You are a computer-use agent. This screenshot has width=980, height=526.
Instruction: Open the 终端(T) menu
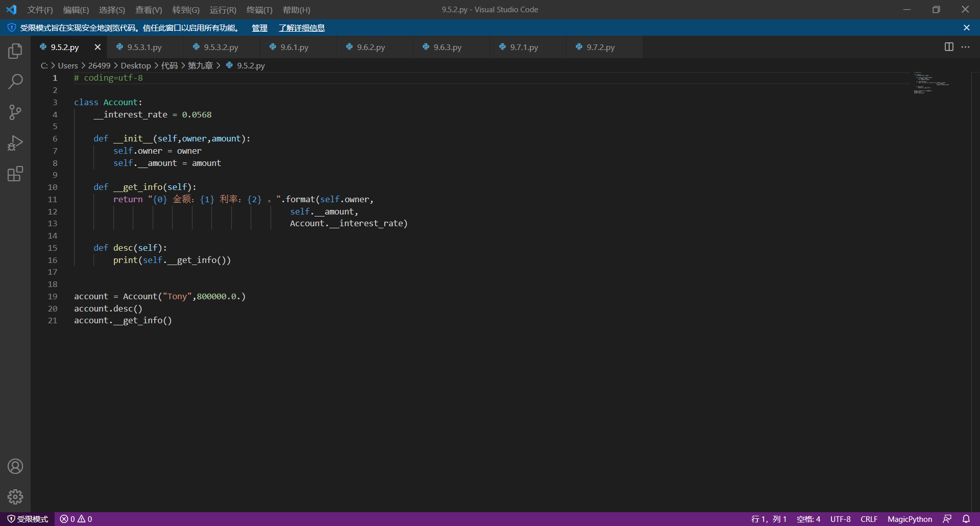click(x=259, y=10)
